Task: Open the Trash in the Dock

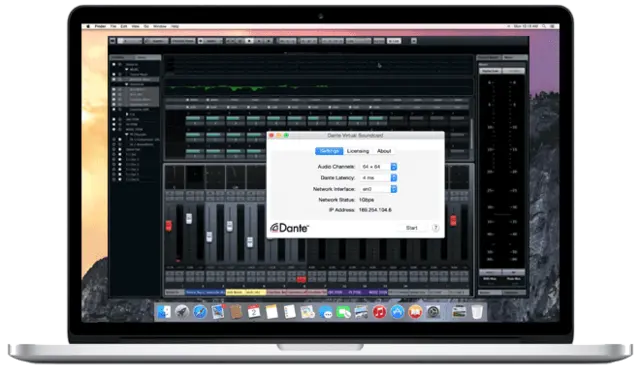Action: pos(477,313)
